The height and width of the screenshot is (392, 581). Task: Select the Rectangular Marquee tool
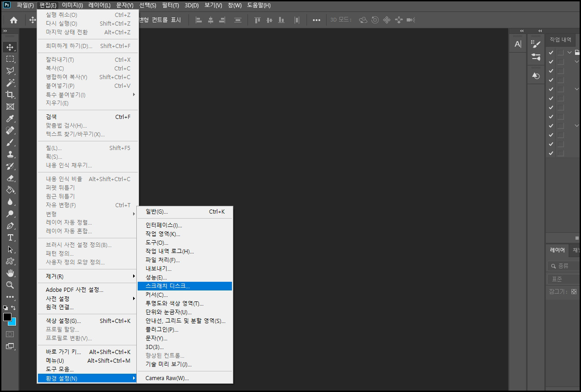(10, 59)
